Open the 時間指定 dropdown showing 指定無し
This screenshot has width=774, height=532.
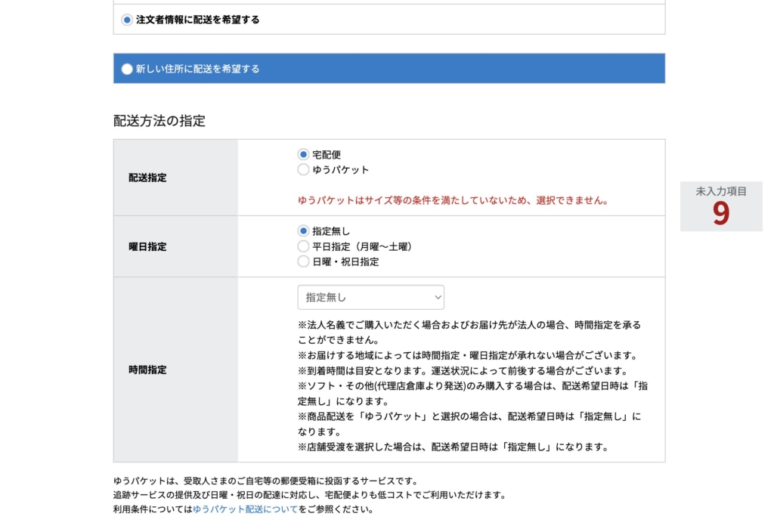370,298
